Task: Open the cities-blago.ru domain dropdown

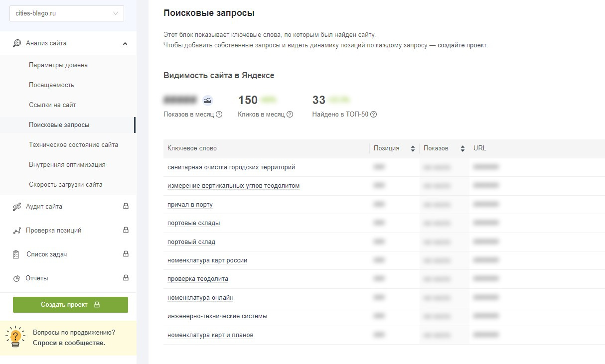Action: [67, 13]
